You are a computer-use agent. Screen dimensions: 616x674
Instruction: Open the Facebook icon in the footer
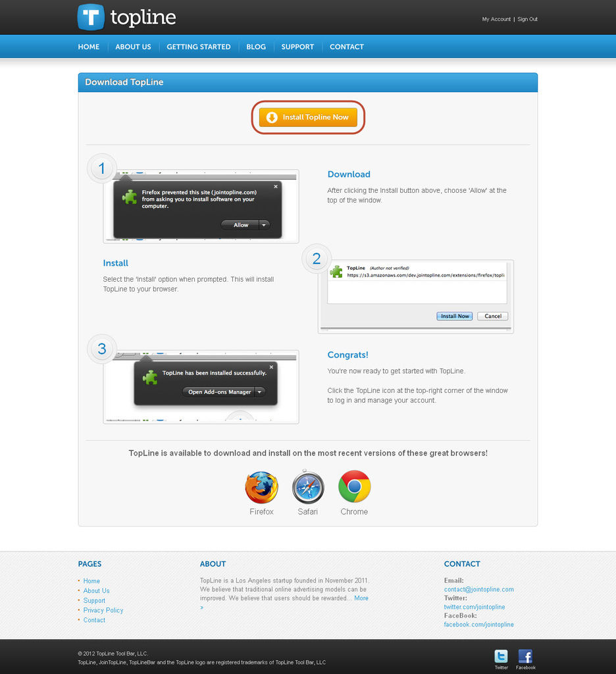tap(525, 656)
